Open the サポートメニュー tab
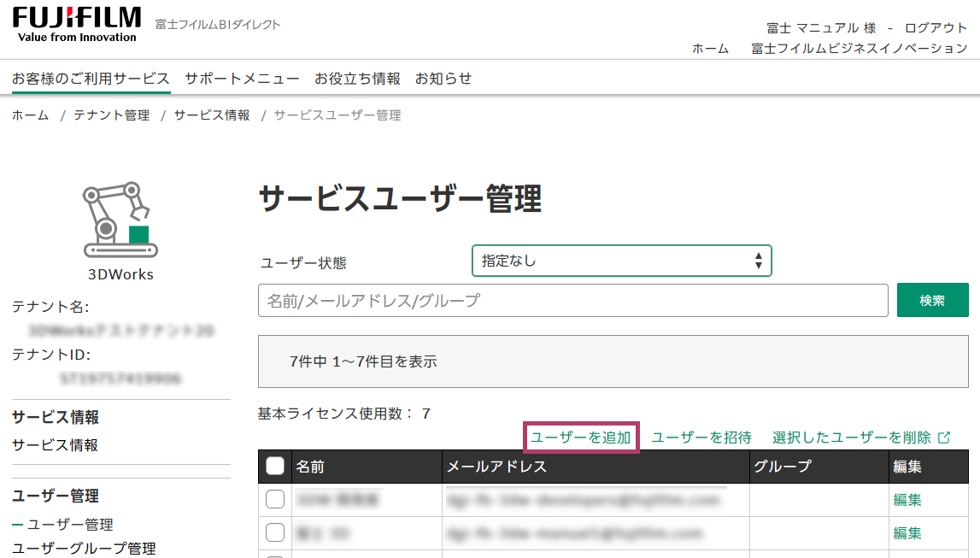This screenshot has width=980, height=558. pos(242,79)
